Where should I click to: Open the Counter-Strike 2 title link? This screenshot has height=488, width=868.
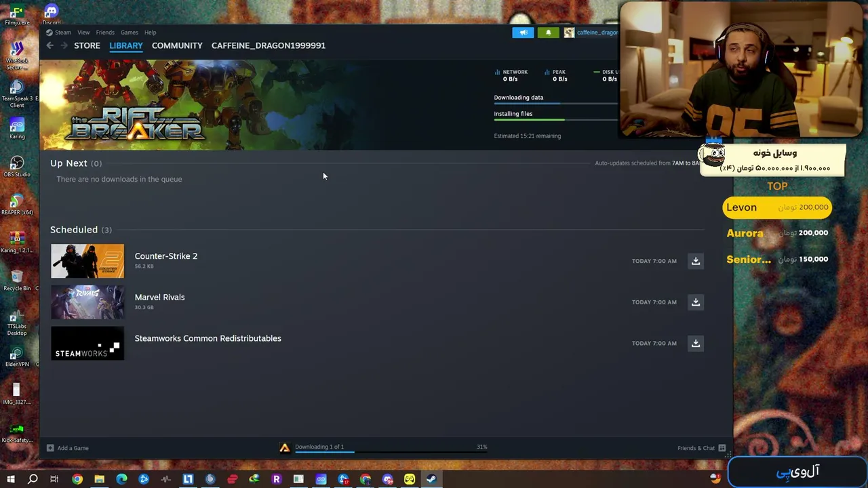(166, 256)
